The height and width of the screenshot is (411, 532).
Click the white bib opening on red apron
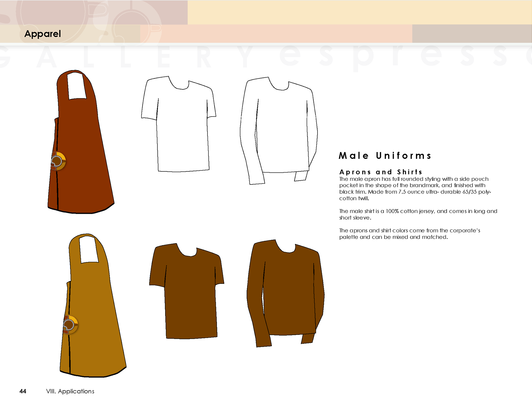(76, 86)
